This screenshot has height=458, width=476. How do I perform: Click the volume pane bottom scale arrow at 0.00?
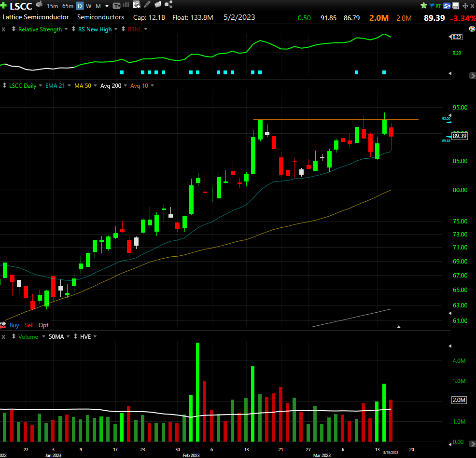pyautogui.click(x=450, y=444)
